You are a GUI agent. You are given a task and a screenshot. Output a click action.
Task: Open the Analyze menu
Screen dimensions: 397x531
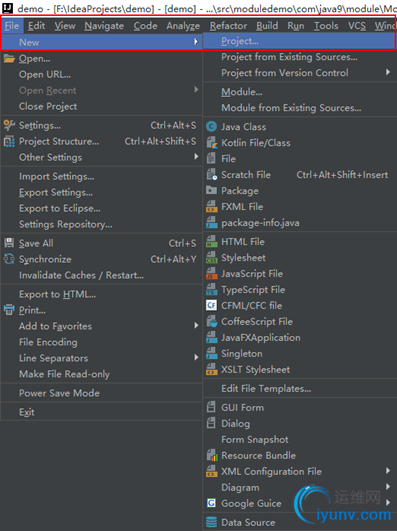183,26
